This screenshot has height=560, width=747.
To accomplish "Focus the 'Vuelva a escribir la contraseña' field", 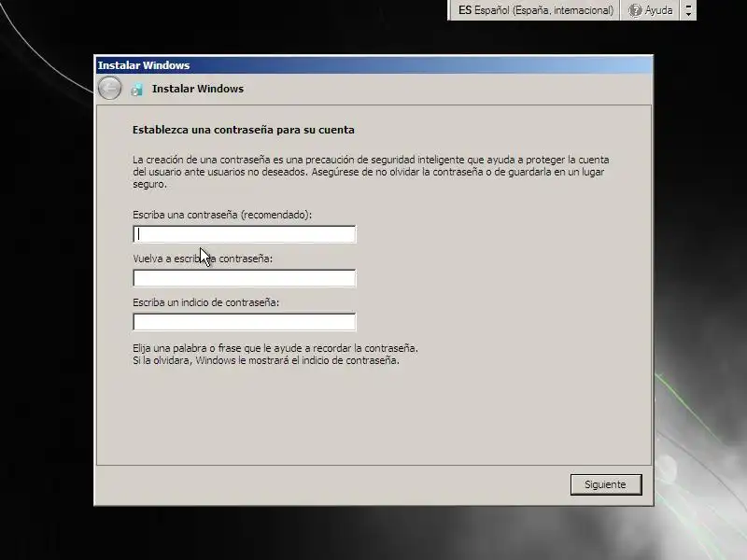I will pyautogui.click(x=245, y=278).
